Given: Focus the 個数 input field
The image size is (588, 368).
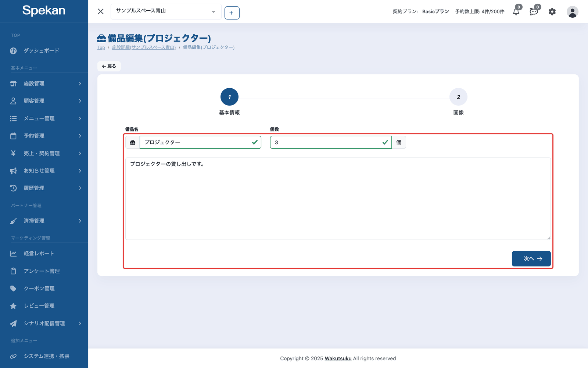Looking at the screenshot, I should (x=331, y=142).
